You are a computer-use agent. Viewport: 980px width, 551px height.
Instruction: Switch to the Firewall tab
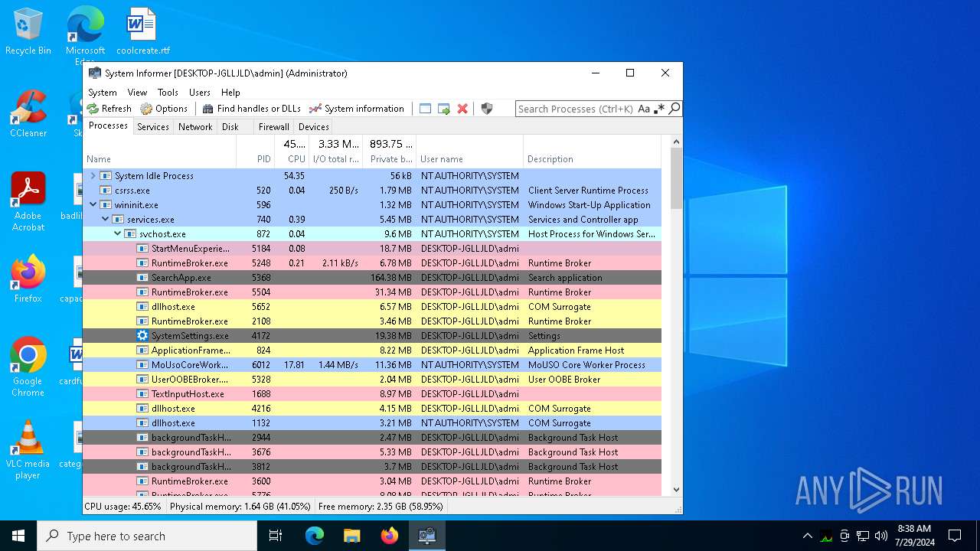coord(273,127)
